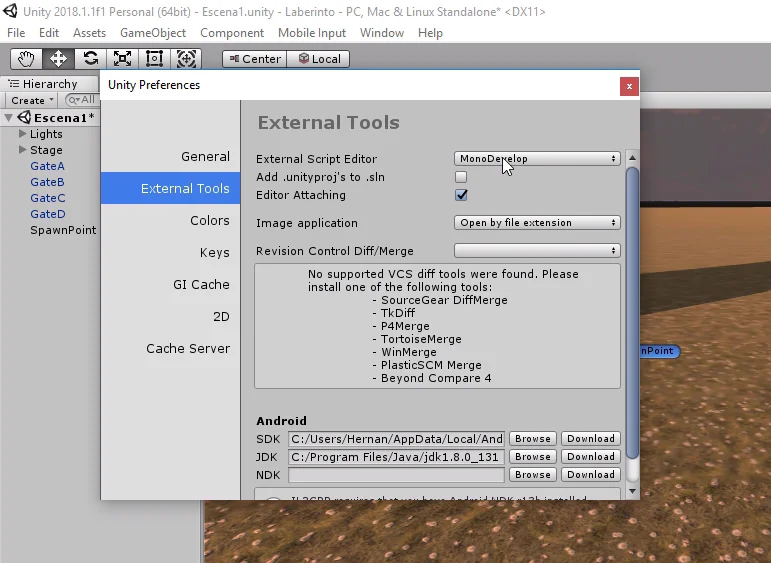771x563 pixels.
Task: Select GateD in the Hierarchy
Action: point(48,214)
